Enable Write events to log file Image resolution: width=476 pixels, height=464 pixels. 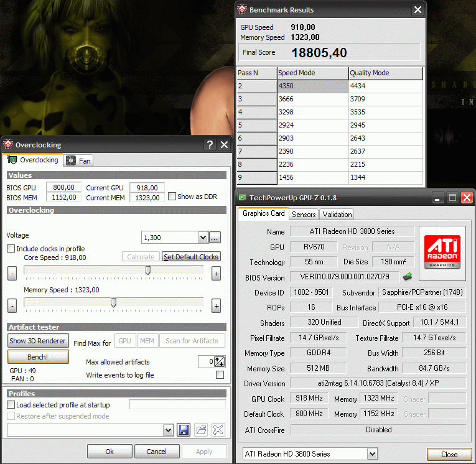tap(220, 375)
